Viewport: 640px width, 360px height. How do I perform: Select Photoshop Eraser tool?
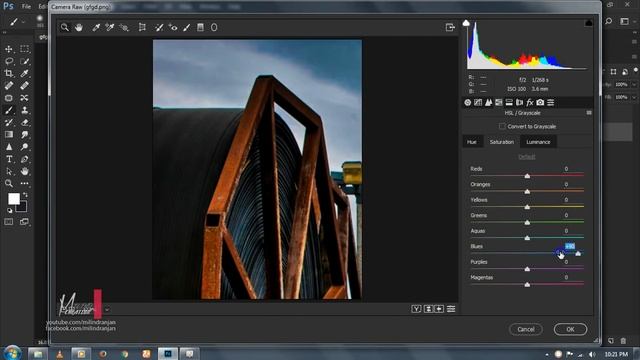coord(24,122)
